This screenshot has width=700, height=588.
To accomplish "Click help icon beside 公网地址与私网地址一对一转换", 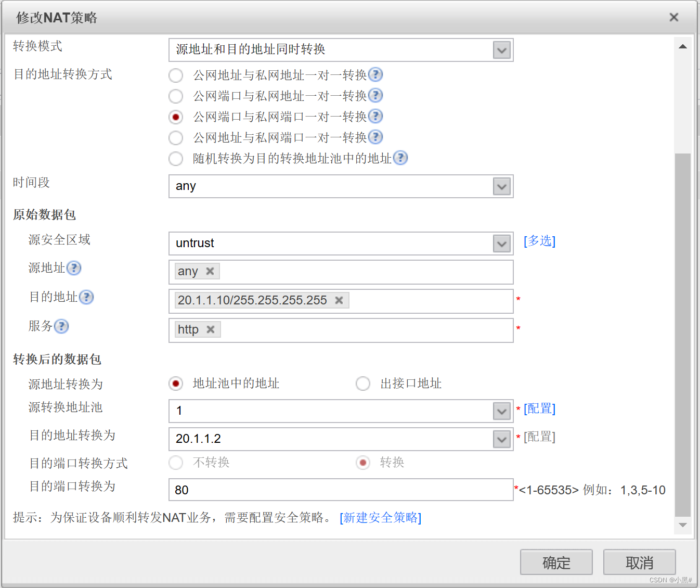I will click(375, 75).
